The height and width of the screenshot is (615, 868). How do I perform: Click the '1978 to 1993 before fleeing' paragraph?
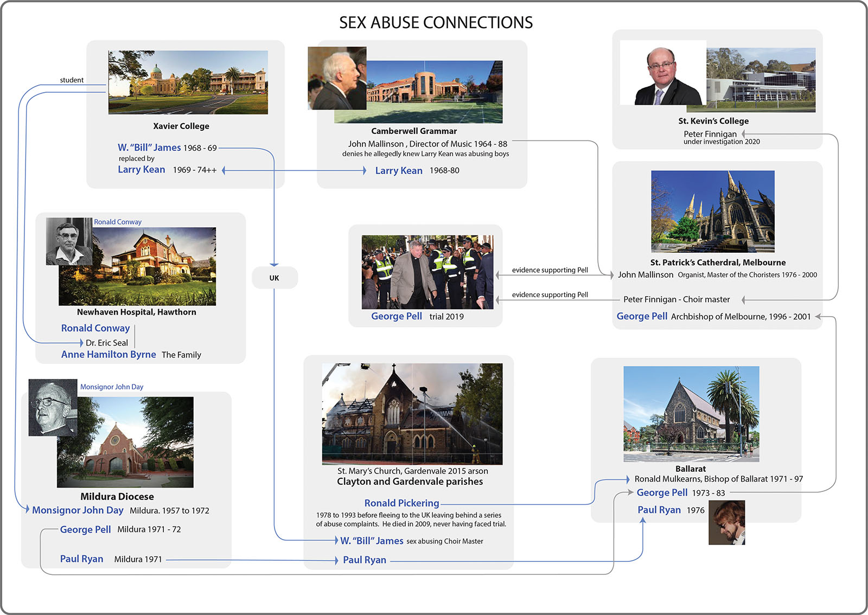(x=411, y=520)
